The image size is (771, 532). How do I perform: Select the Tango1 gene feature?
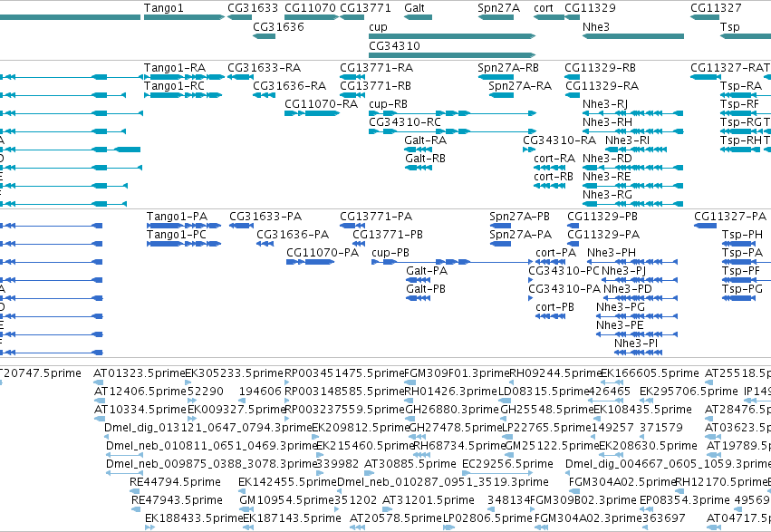click(184, 17)
